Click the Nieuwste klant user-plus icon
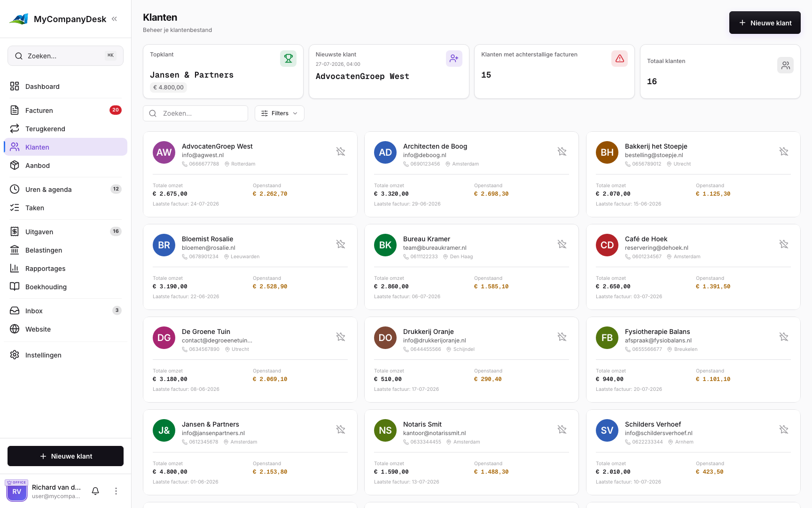 454,58
